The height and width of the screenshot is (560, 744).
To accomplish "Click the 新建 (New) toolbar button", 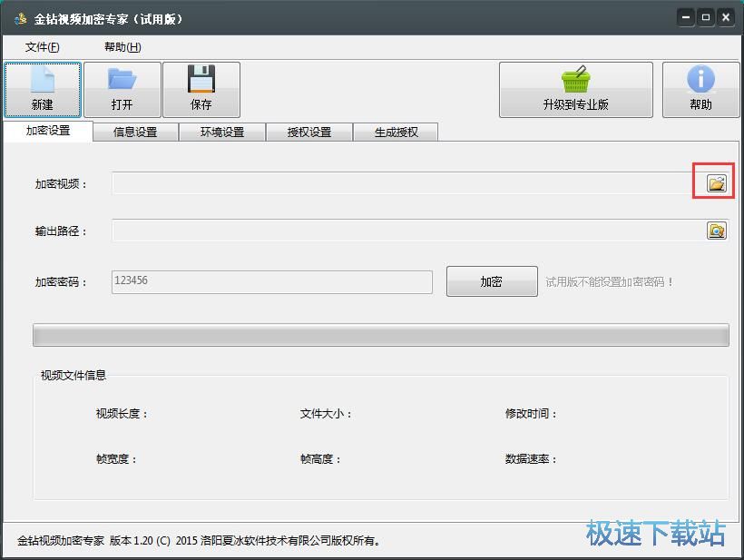I will tap(43, 90).
